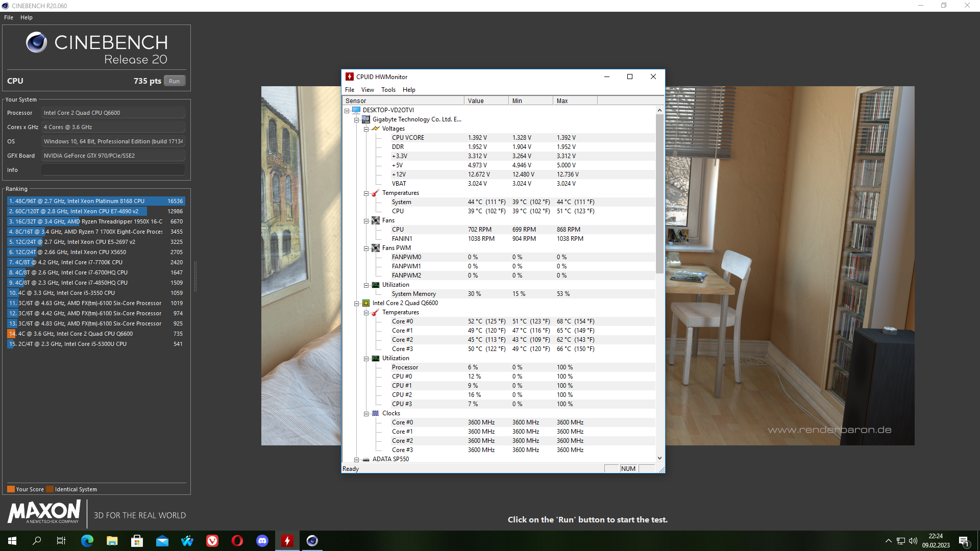Click the Gigabyte motherboard icon in the tree

[366, 119]
